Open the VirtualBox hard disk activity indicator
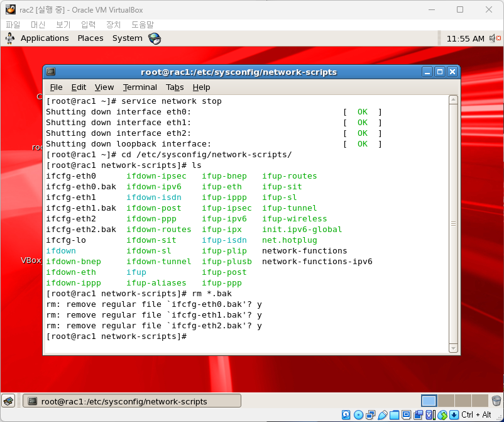This screenshot has width=504, height=422. (x=346, y=415)
